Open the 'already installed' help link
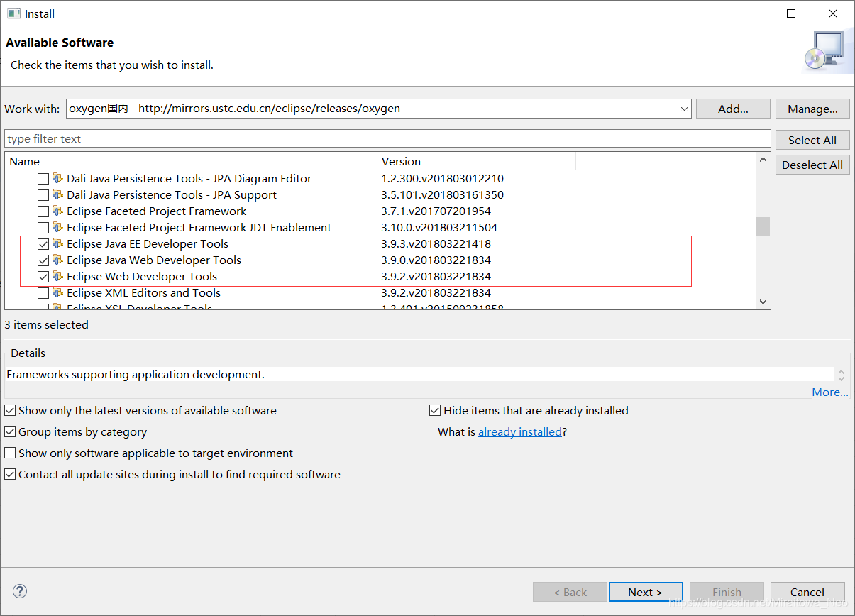This screenshot has width=855, height=616. point(520,431)
